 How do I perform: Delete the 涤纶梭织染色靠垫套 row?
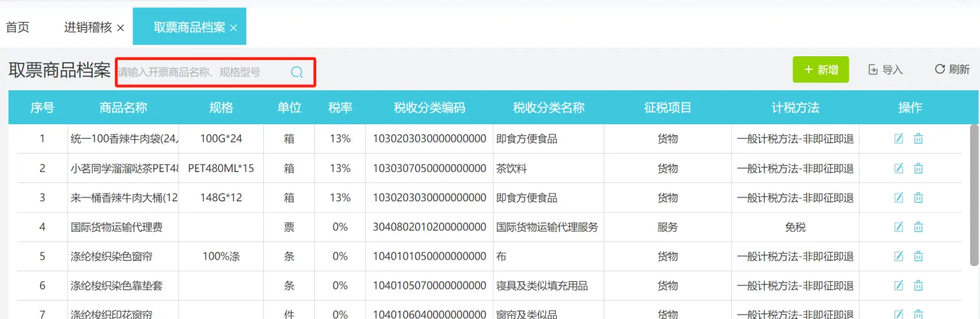pyautogui.click(x=918, y=286)
